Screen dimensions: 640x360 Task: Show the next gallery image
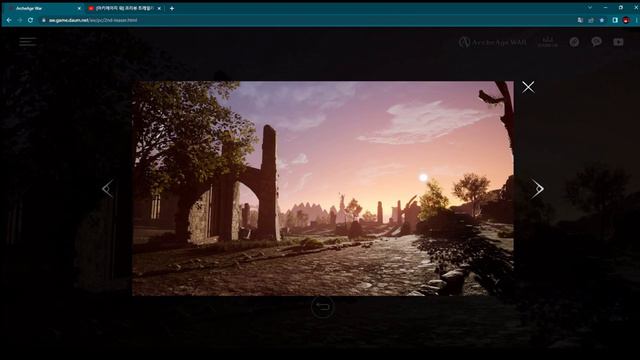[538, 189]
